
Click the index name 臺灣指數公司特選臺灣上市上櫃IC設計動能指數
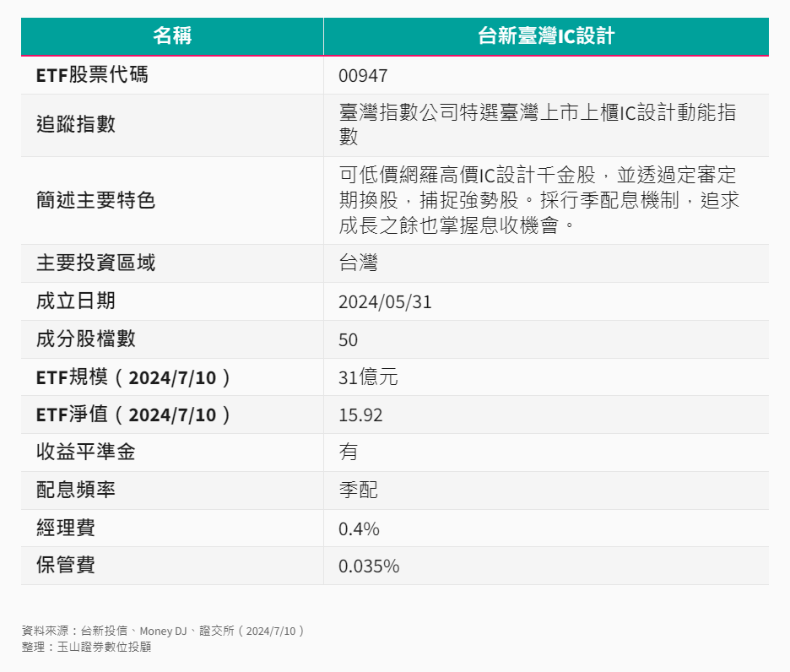pos(538,124)
